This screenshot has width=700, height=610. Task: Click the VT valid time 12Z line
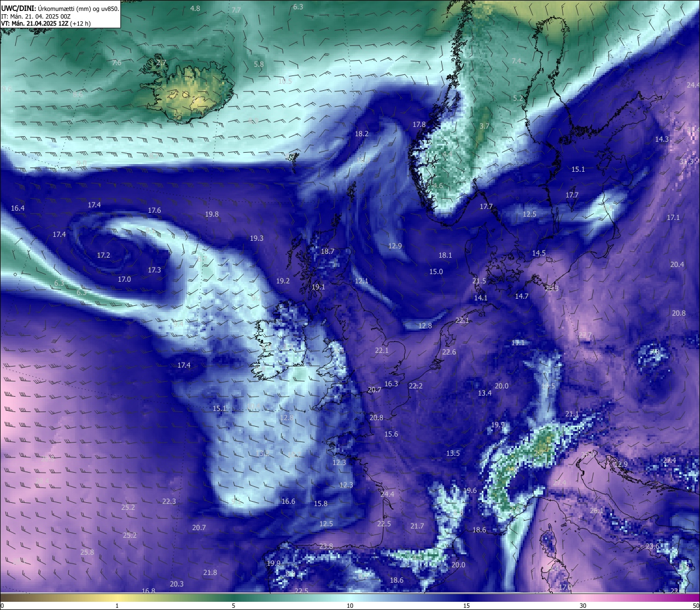[x=46, y=24]
